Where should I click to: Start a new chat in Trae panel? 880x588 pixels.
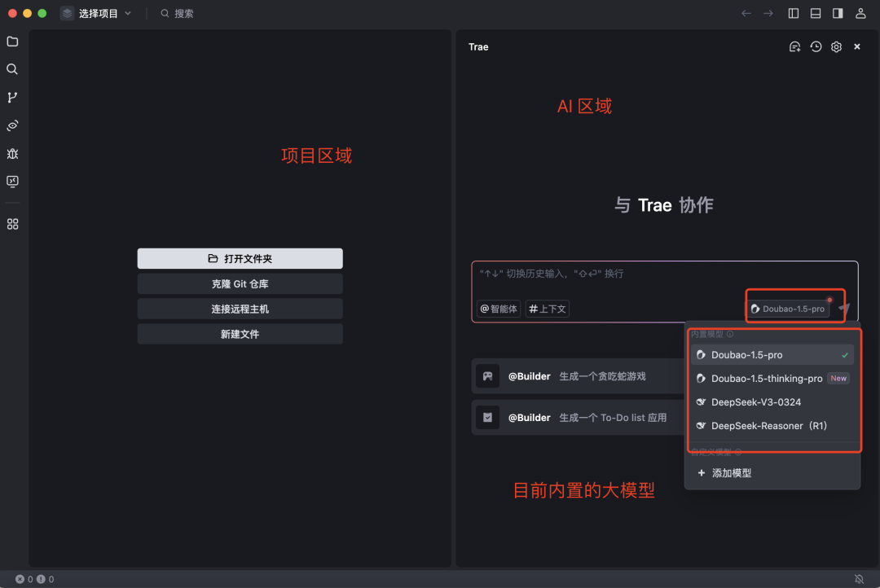tap(794, 46)
